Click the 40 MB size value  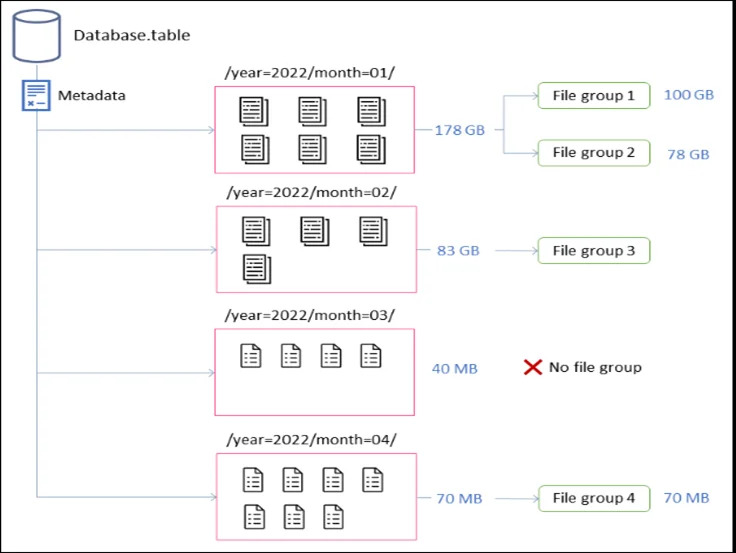pos(455,369)
